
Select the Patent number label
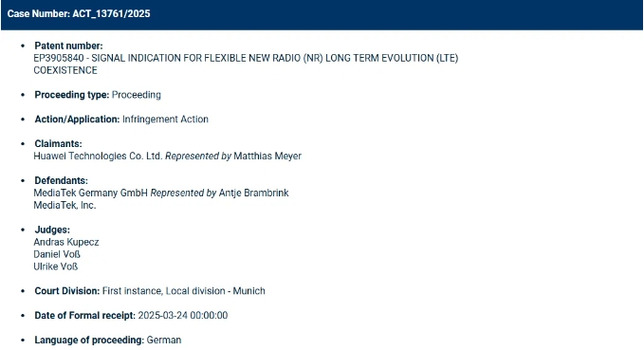point(68,46)
